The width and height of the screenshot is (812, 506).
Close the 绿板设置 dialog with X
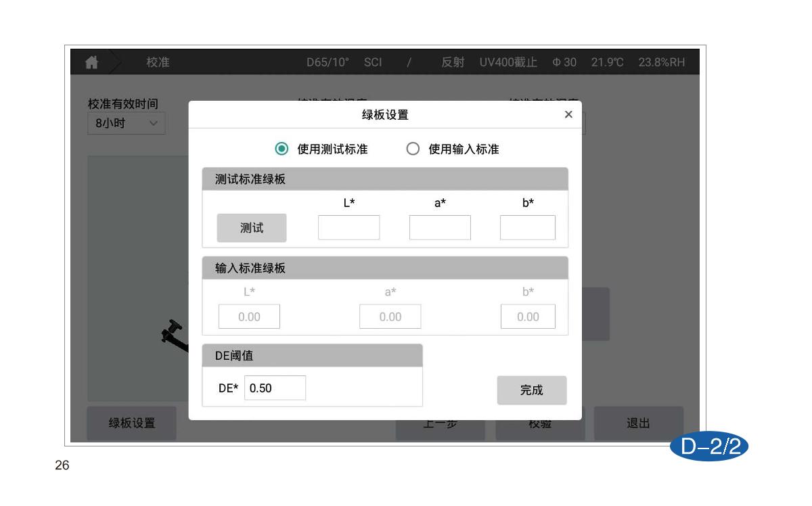pos(568,114)
